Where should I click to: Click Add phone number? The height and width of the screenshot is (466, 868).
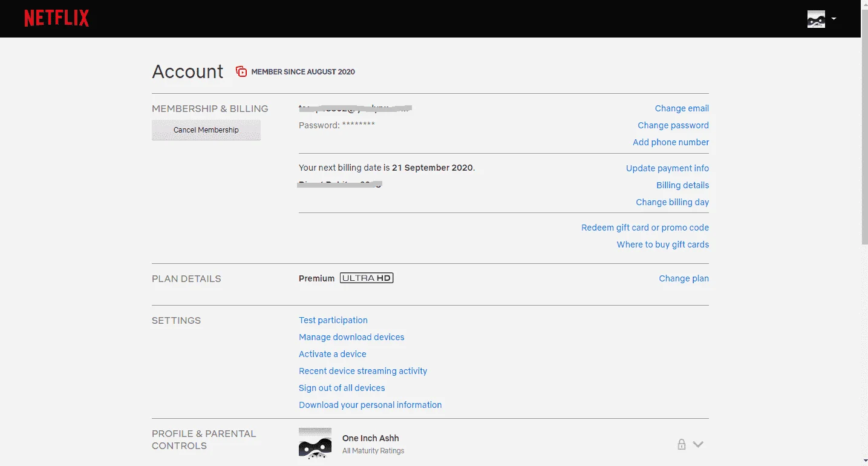coord(671,142)
